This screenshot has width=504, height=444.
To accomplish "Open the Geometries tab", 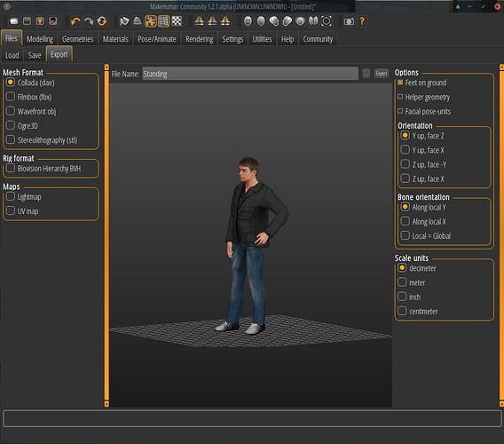I will tap(77, 39).
